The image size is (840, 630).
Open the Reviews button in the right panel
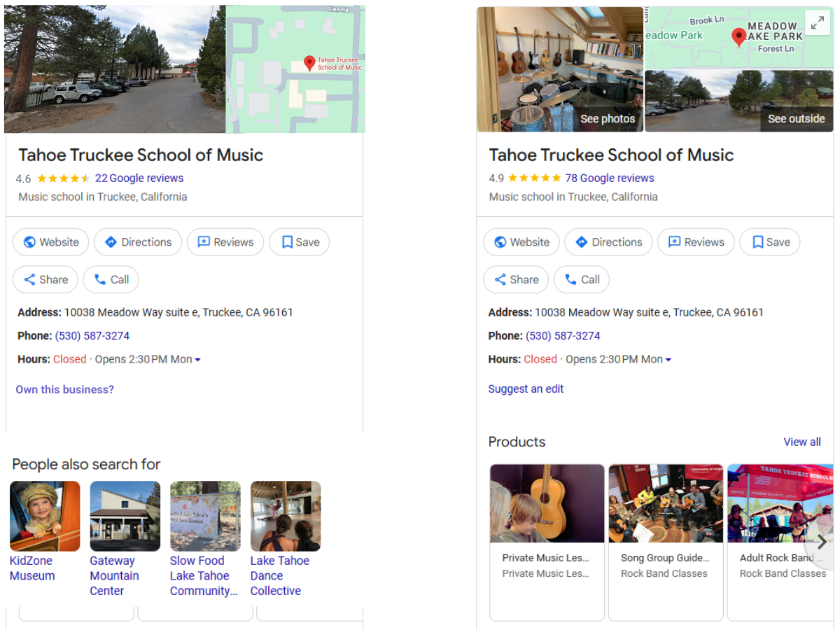[x=696, y=242]
